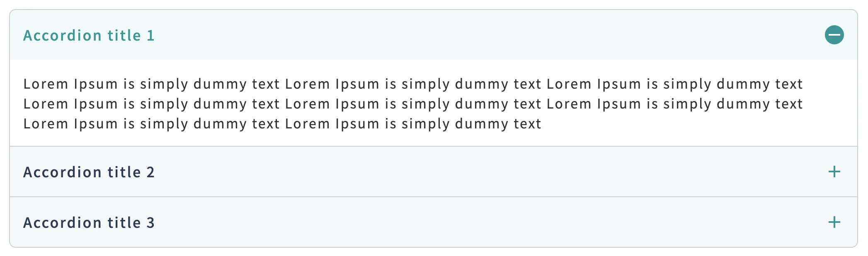Click the "Accordion title 1" heading text

[89, 36]
